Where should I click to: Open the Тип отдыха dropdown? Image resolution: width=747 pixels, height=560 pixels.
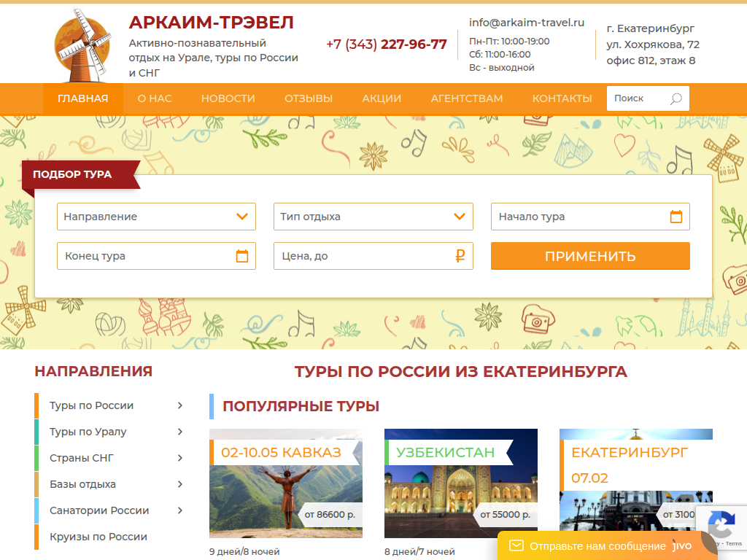[373, 216]
